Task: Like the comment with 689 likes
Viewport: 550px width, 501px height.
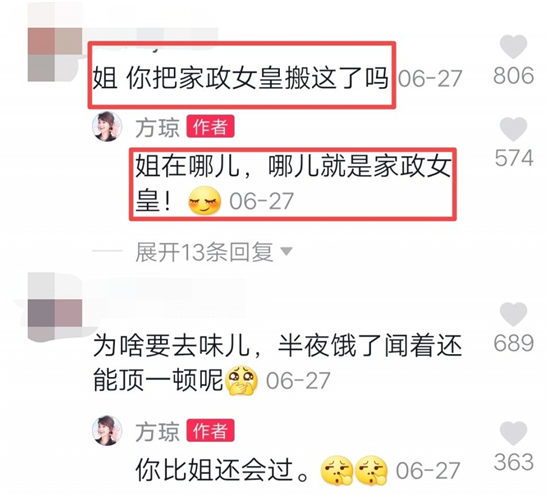Action: 513,314
